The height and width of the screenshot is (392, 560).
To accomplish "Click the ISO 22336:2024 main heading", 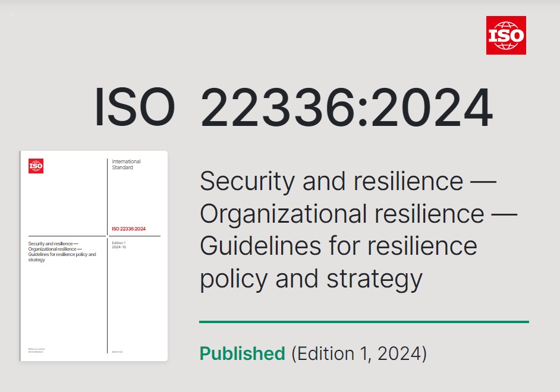I will (x=294, y=108).
